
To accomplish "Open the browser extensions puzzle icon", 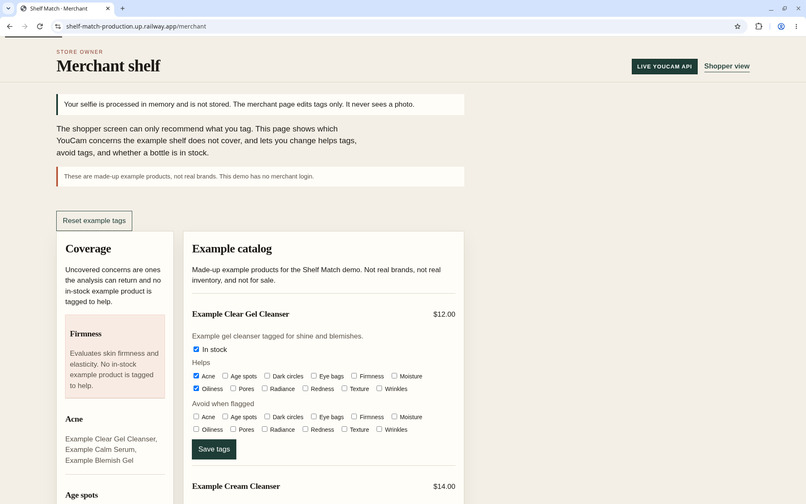I will pos(758,26).
